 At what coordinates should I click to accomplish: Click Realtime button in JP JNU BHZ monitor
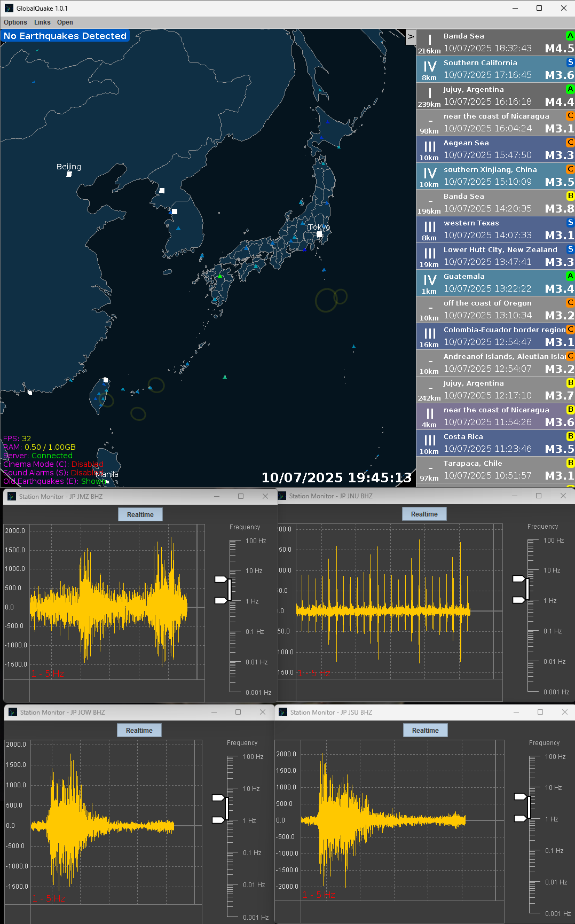(x=424, y=514)
